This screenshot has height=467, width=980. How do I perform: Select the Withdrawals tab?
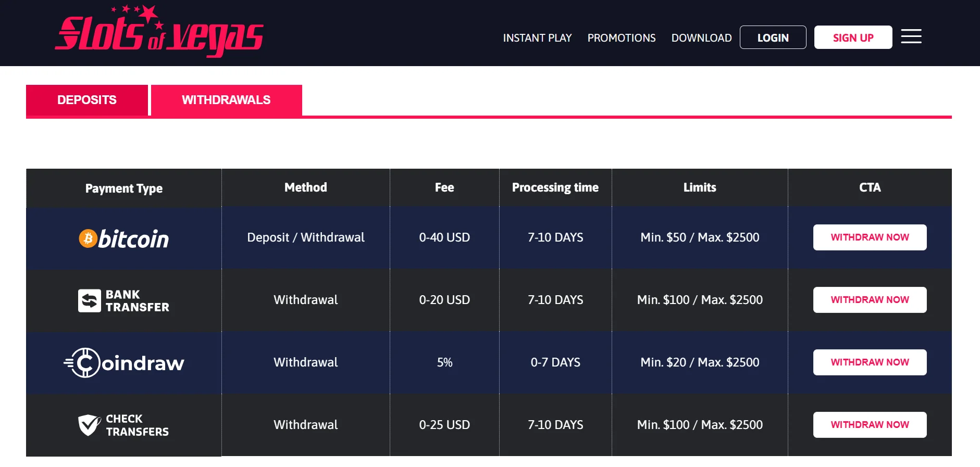pyautogui.click(x=226, y=100)
